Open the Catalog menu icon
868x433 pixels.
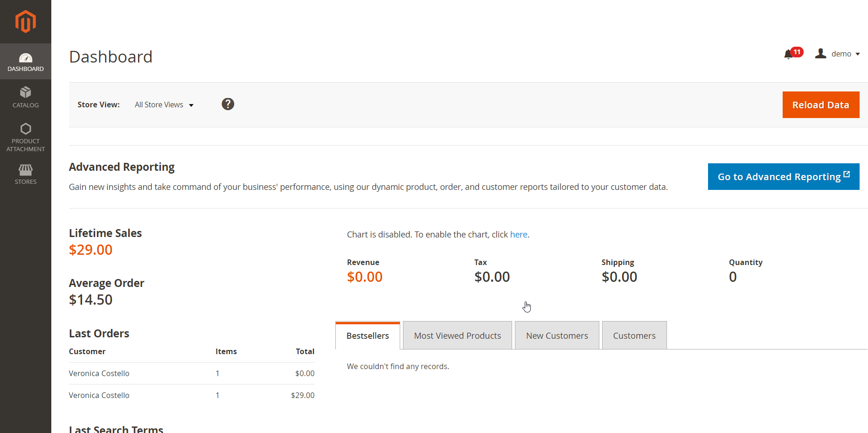[x=26, y=92]
